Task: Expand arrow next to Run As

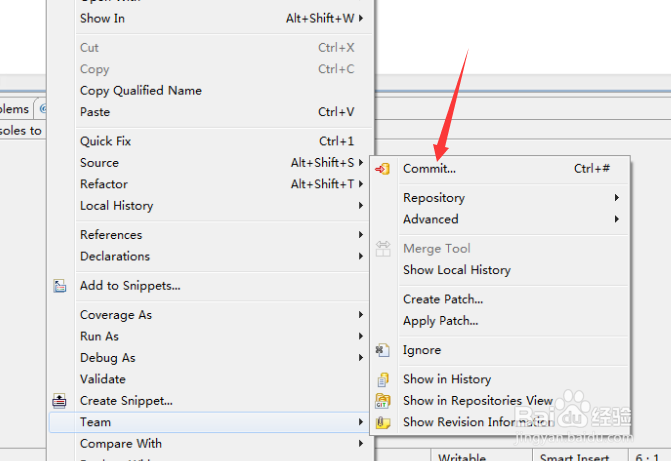Action: (x=361, y=336)
